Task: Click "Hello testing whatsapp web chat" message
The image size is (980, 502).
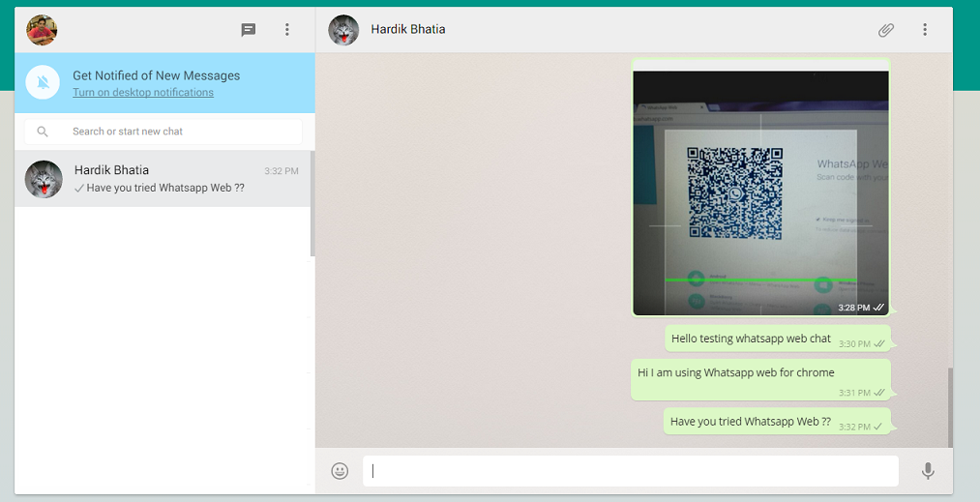Action: (778, 339)
